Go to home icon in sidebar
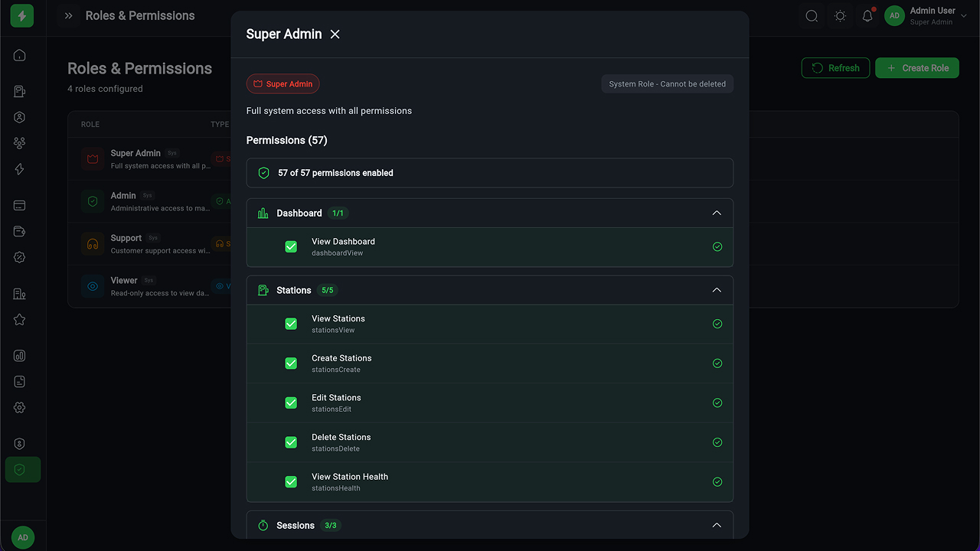Viewport: 980px width, 551px height. [20, 55]
